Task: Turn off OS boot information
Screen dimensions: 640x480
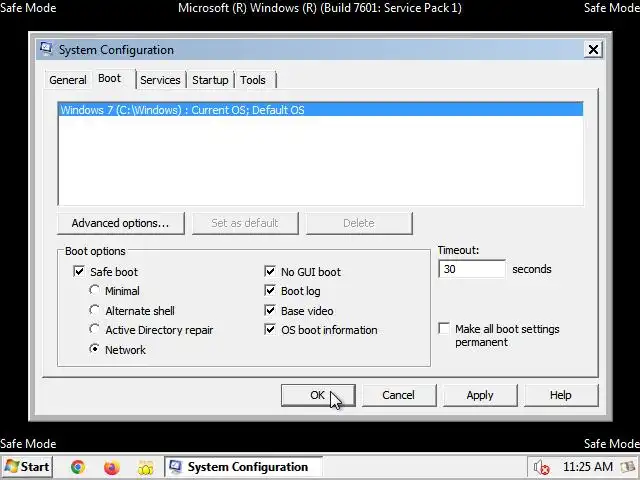Action: coord(270,329)
